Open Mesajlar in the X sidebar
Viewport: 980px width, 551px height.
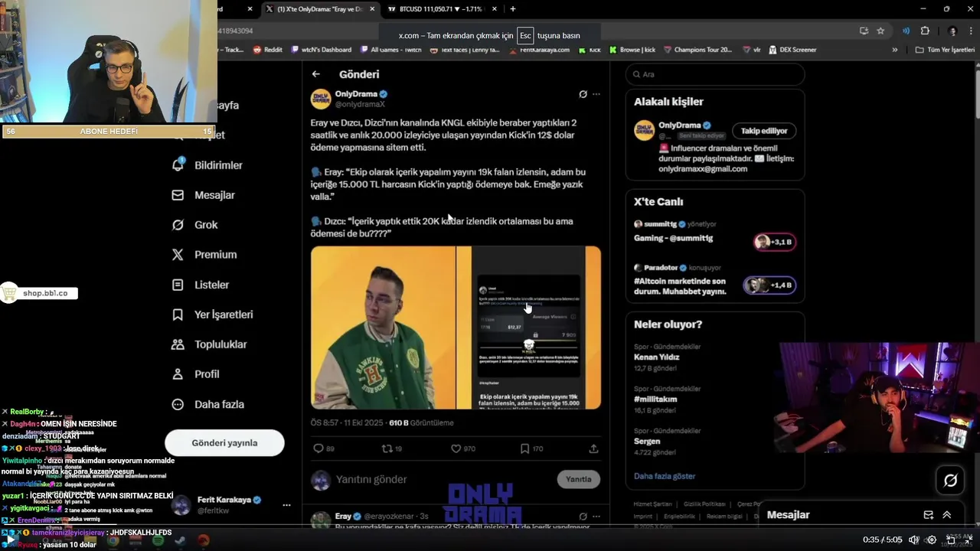(204, 195)
